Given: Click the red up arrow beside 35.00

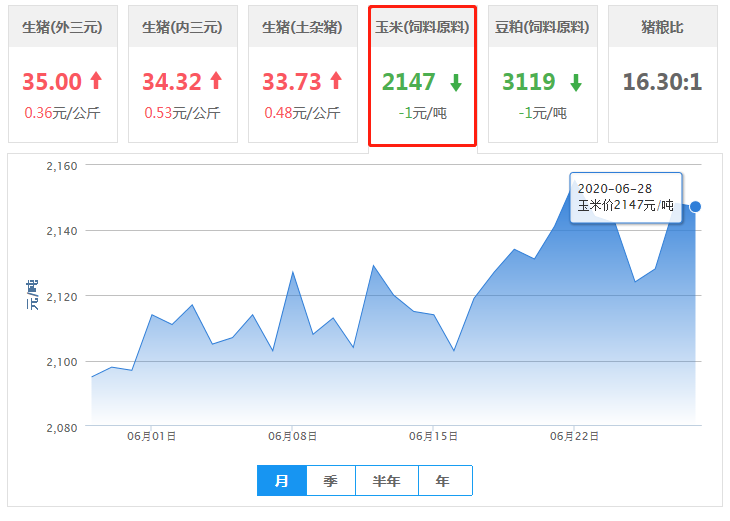Looking at the screenshot, I should [95, 81].
